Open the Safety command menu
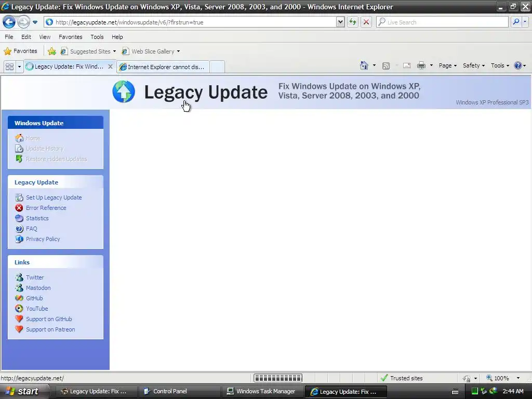This screenshot has height=399, width=532. click(474, 65)
